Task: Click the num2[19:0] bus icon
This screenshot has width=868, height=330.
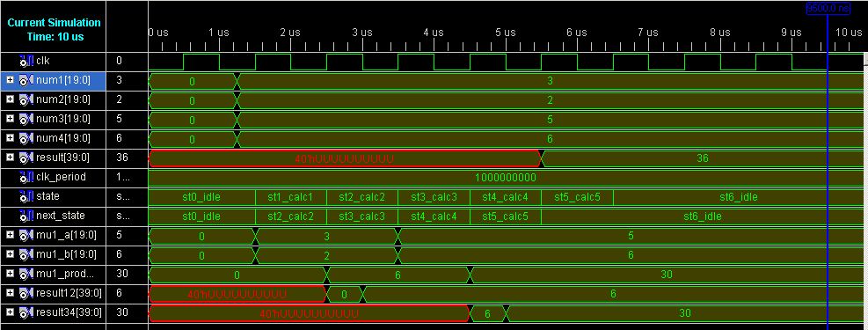Action: pyautogui.click(x=26, y=100)
